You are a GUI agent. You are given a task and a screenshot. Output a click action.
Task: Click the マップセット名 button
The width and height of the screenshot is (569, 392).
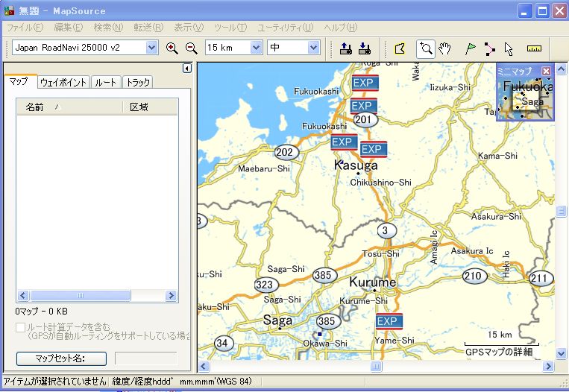coord(61,358)
